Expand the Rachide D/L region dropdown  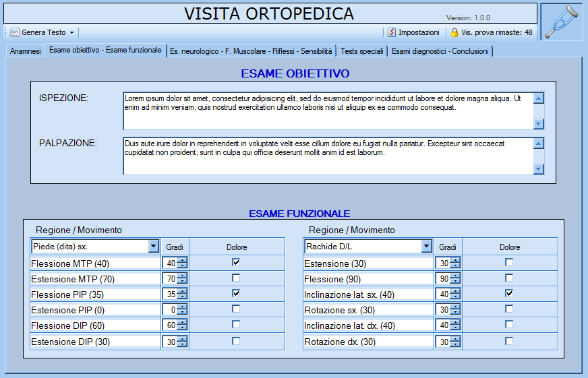pyautogui.click(x=426, y=246)
